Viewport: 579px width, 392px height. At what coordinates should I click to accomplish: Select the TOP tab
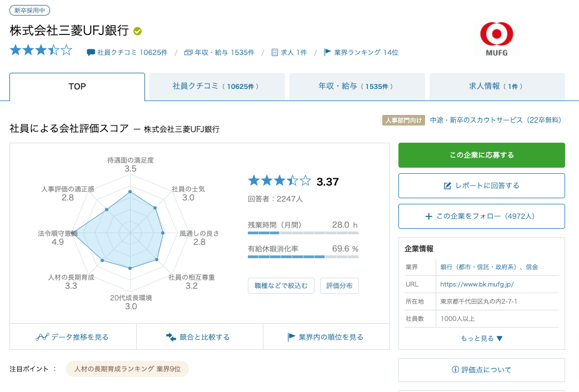coord(77,87)
